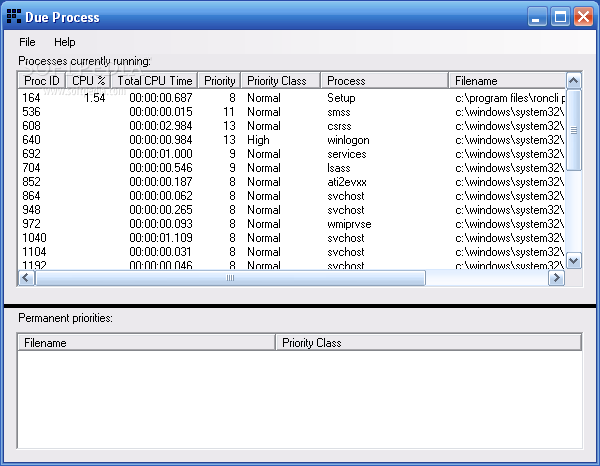Image resolution: width=600 pixels, height=466 pixels.
Task: Click Proc ID 692
Action: click(x=31, y=154)
